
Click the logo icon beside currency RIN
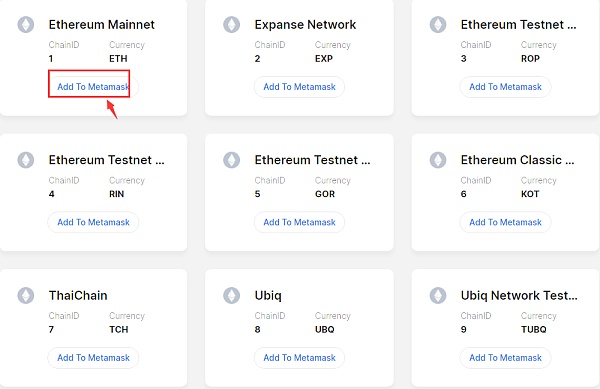(x=26, y=160)
